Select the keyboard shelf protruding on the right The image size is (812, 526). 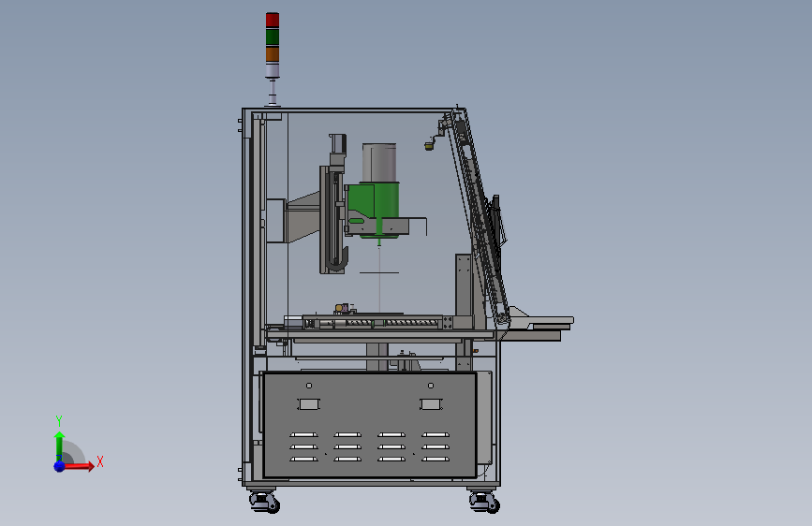(x=539, y=326)
